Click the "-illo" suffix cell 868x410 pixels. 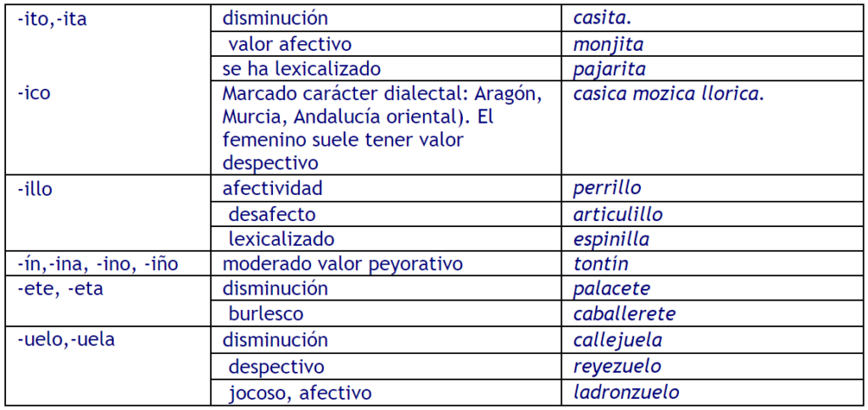tap(35, 188)
